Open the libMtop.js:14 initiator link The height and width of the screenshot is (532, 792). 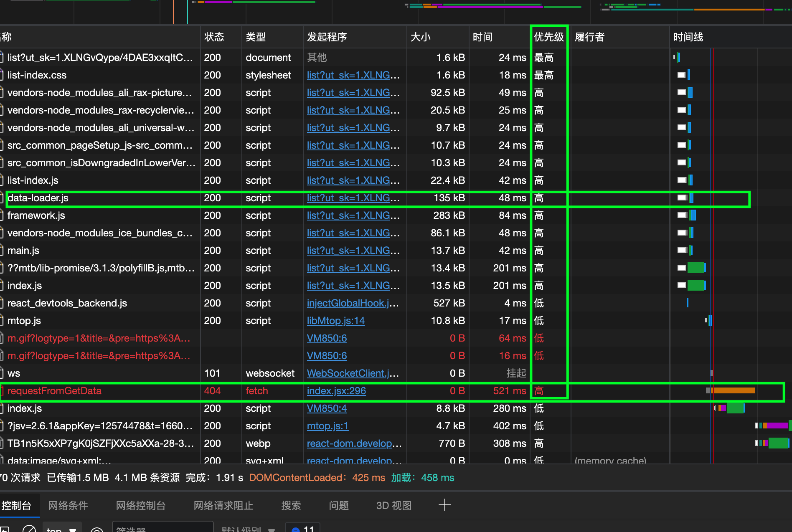coord(335,321)
